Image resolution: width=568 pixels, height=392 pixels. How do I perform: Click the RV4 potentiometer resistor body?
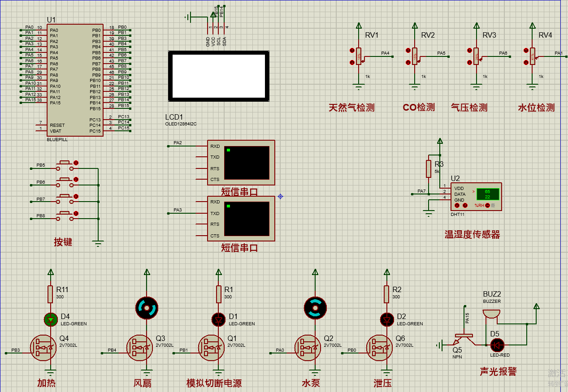pos(532,56)
